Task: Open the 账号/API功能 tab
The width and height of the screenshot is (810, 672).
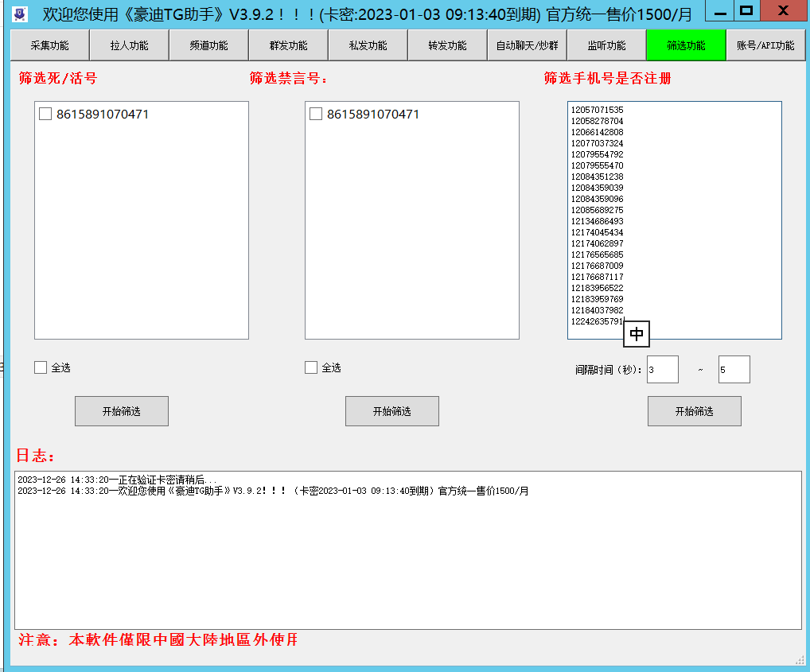Action: [x=765, y=45]
